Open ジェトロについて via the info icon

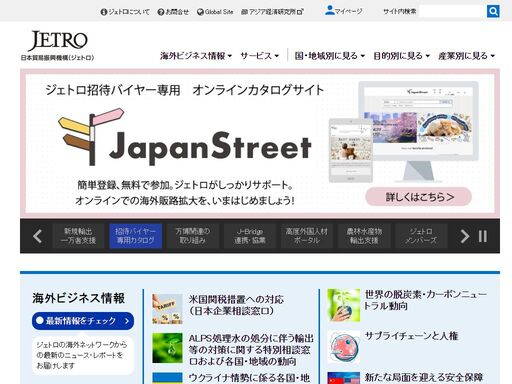tap(104, 12)
